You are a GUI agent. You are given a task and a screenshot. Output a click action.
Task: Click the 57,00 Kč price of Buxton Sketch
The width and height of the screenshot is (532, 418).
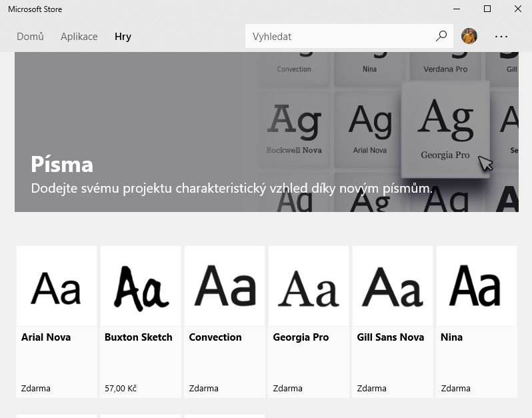pos(121,388)
